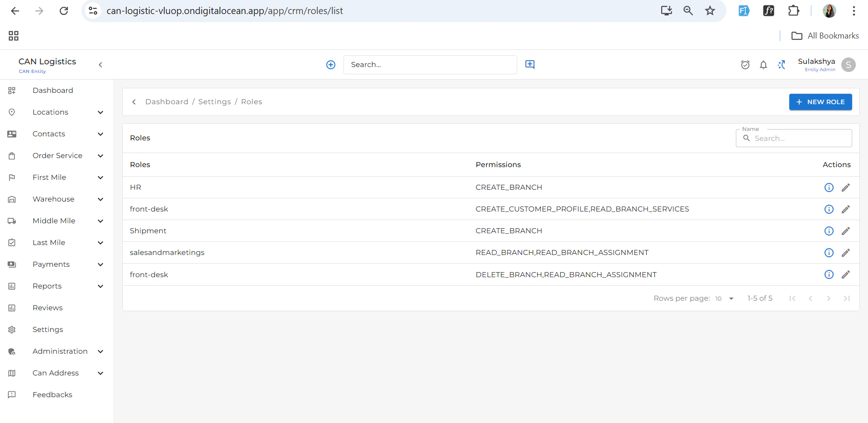Screen dimensions: 868x423
Task: Open rows per page dropdown
Action: coord(725,298)
